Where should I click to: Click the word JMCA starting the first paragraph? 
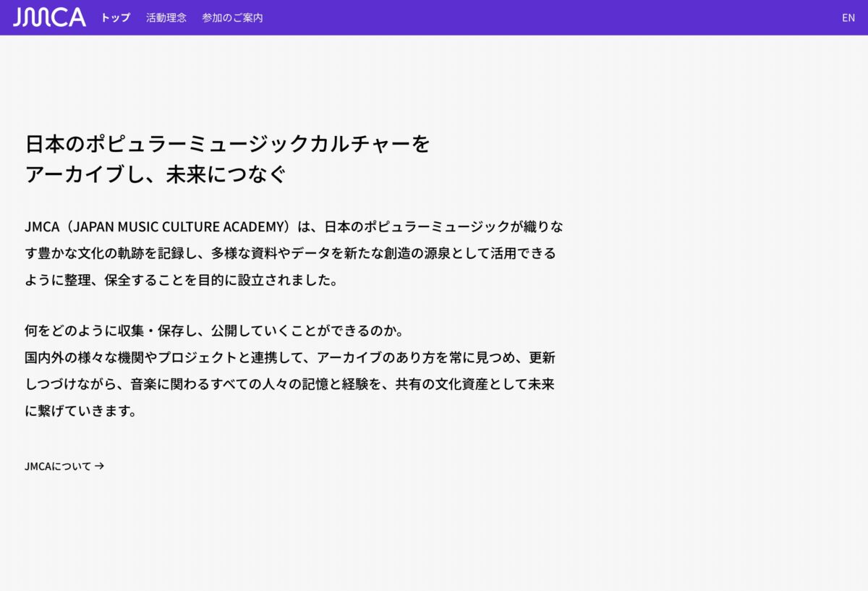[x=40, y=227]
